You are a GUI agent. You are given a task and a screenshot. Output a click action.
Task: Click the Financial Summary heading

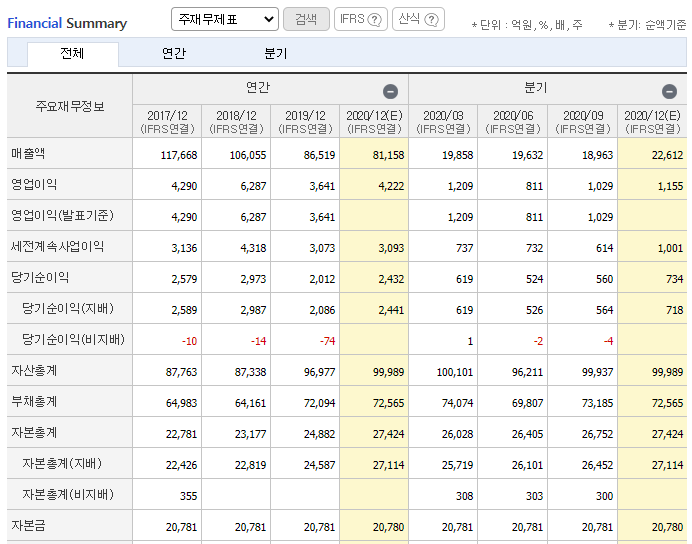click(x=67, y=23)
